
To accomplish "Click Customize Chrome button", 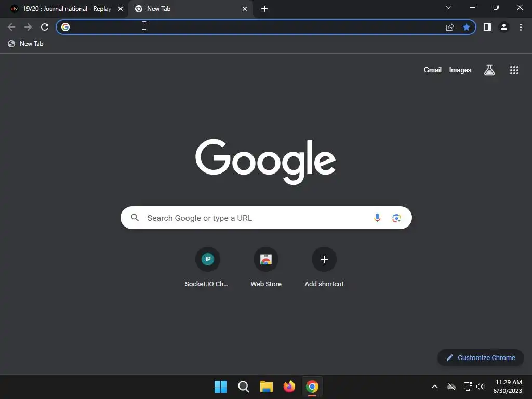I will pos(481,357).
